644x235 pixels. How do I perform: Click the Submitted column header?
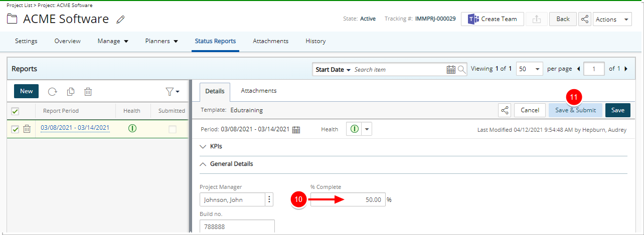point(172,111)
